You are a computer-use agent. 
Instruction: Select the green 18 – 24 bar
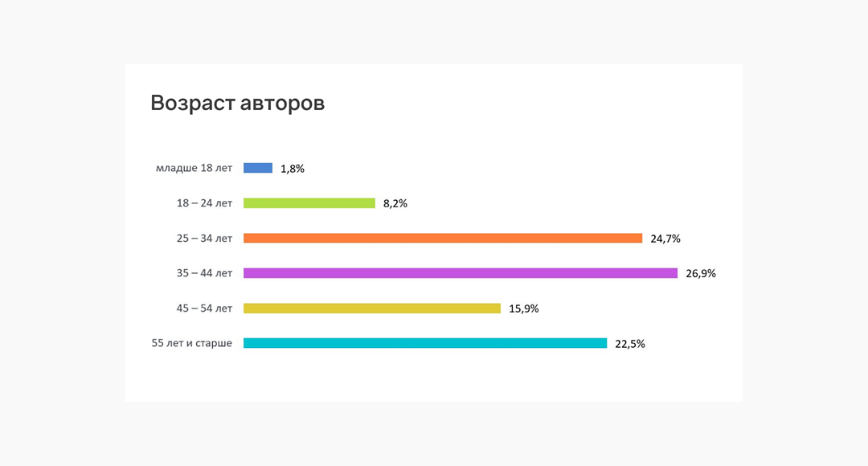(x=309, y=203)
